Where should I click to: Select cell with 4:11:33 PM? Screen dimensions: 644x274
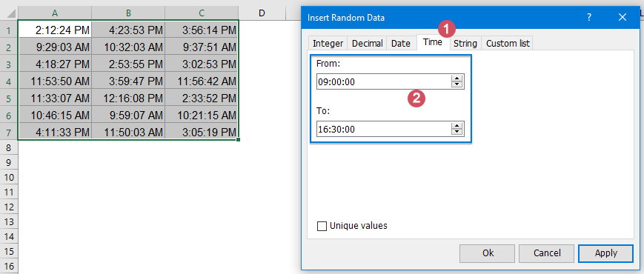click(x=55, y=132)
